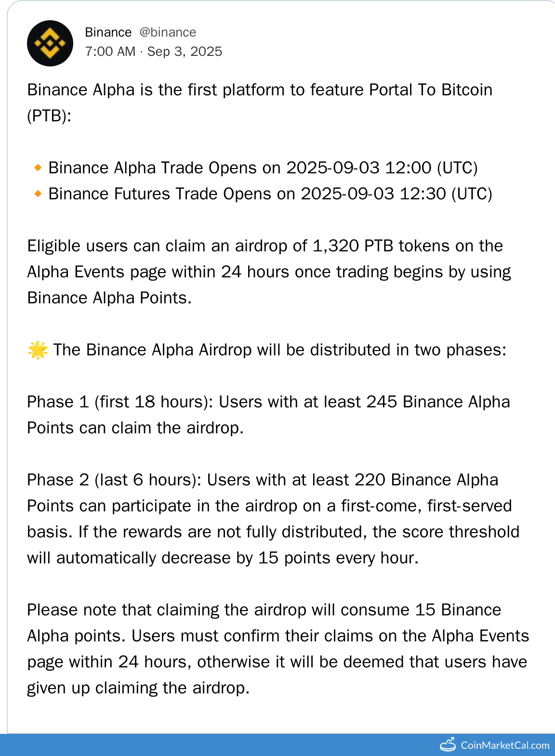The image size is (555, 756).
Task: Select the Binance Futures Trade Opens line
Action: [x=270, y=194]
